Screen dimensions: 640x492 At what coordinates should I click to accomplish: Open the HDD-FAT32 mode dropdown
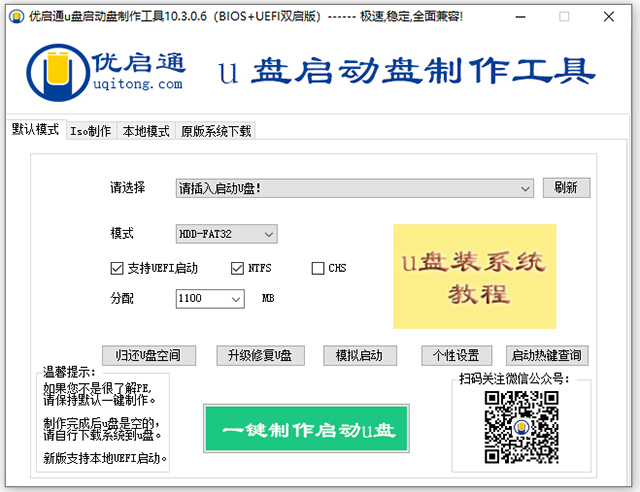pos(227,234)
